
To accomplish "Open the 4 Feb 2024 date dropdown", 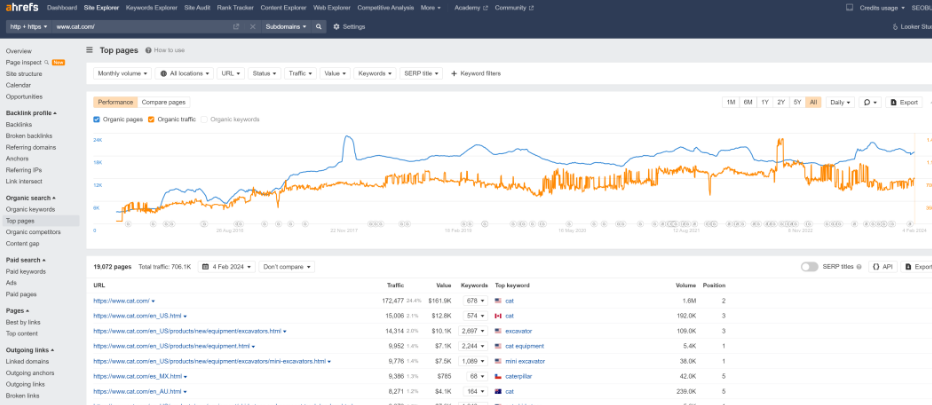I will point(227,267).
